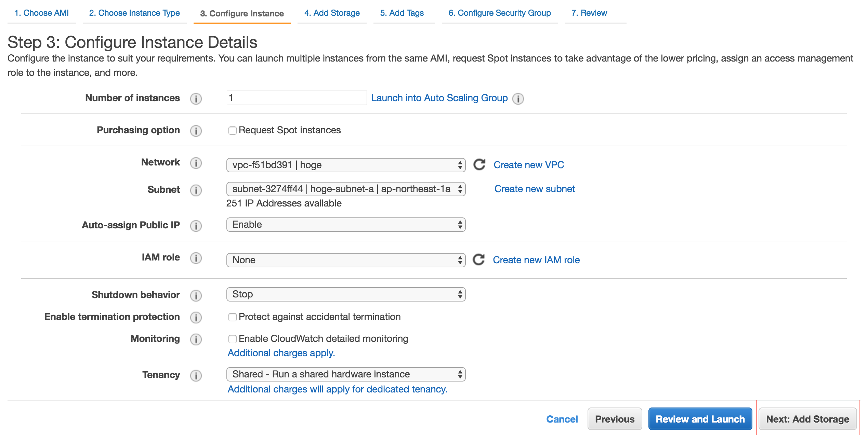Click the Previous button
This screenshot has width=868, height=441.
615,419
